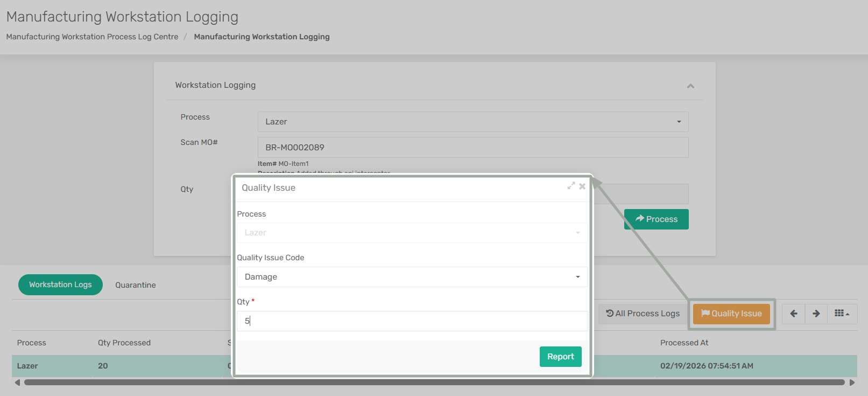Select the Workstation Logs tab

click(x=60, y=284)
